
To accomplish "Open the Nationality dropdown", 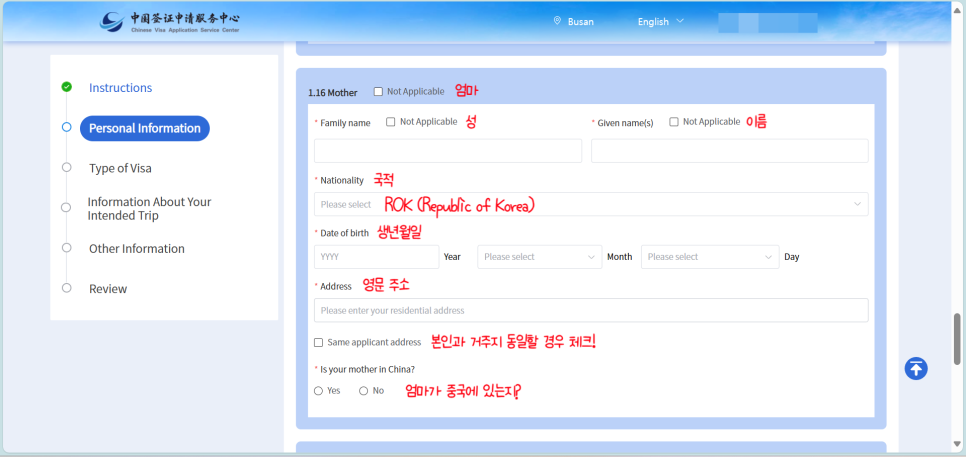I will [x=591, y=204].
